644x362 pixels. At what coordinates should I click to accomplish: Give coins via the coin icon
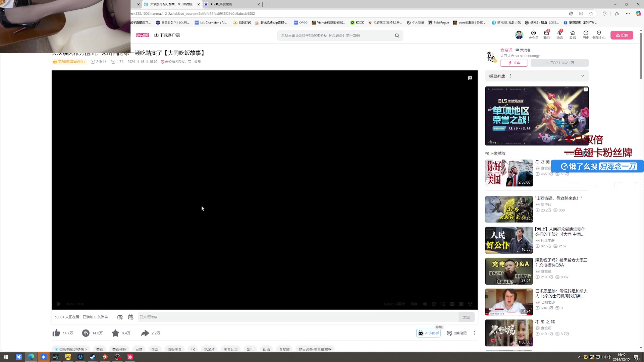pos(86,333)
